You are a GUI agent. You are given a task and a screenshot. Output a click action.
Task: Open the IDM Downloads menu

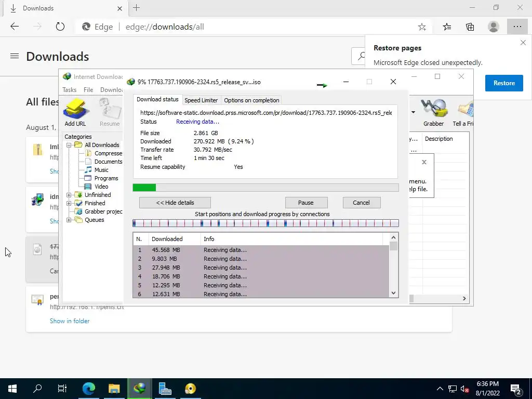[x=111, y=90]
